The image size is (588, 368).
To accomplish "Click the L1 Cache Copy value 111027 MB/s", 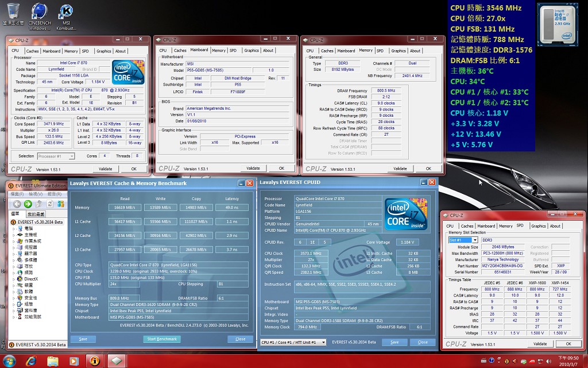I will point(196,221).
